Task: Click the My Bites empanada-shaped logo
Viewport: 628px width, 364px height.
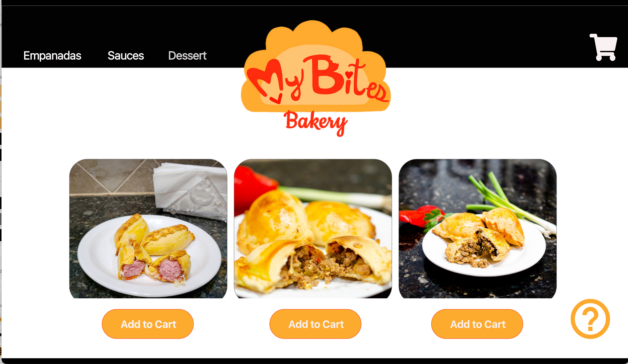Action: coord(316,79)
